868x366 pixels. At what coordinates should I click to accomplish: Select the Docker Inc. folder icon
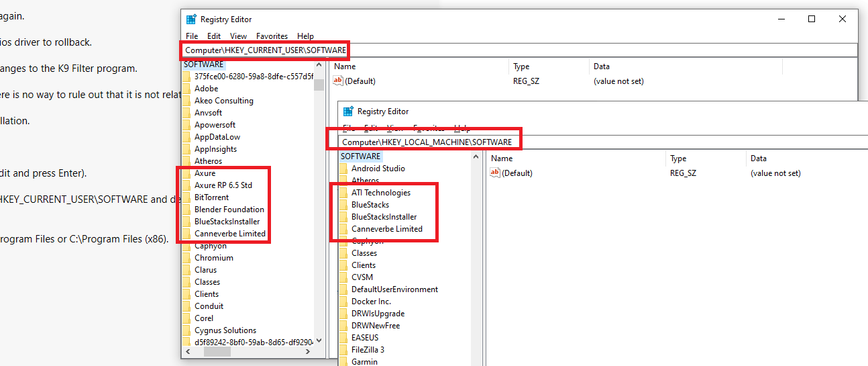(x=343, y=302)
